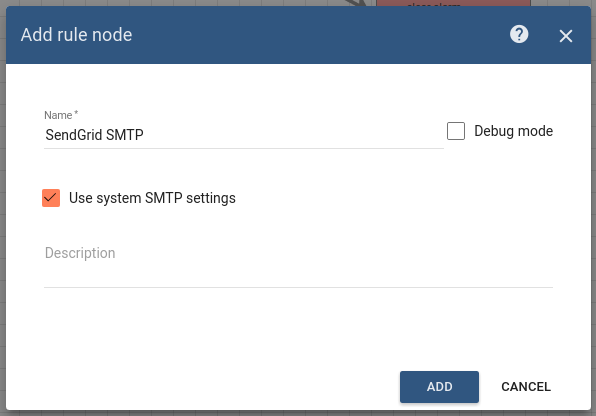
Task: Focus the Name input field
Action: pos(244,135)
